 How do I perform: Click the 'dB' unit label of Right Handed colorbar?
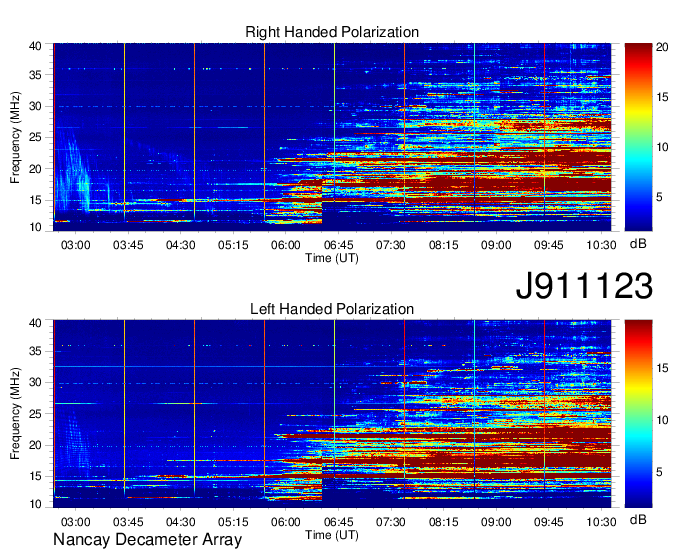(638, 244)
